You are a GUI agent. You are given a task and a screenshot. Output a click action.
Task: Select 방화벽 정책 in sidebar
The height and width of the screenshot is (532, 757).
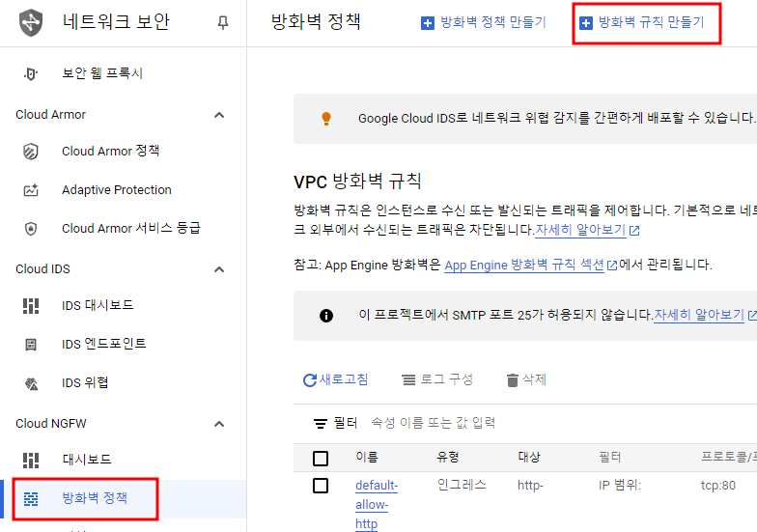coord(124,498)
